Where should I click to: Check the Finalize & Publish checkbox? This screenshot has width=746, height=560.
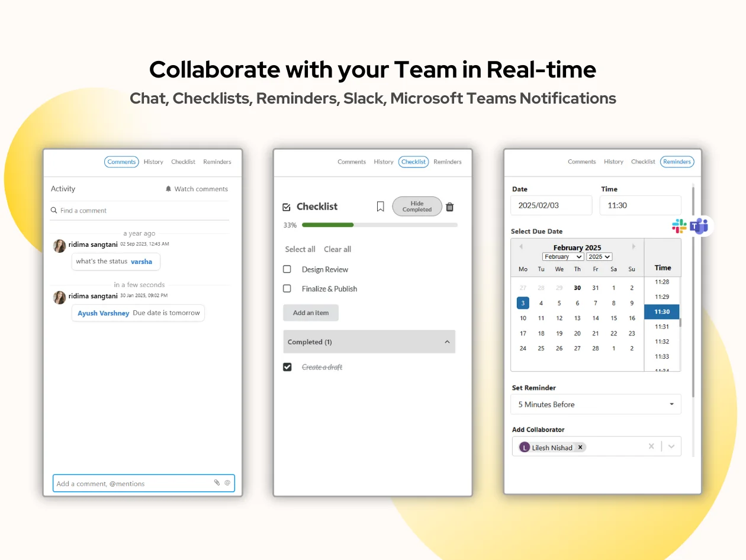(x=287, y=288)
